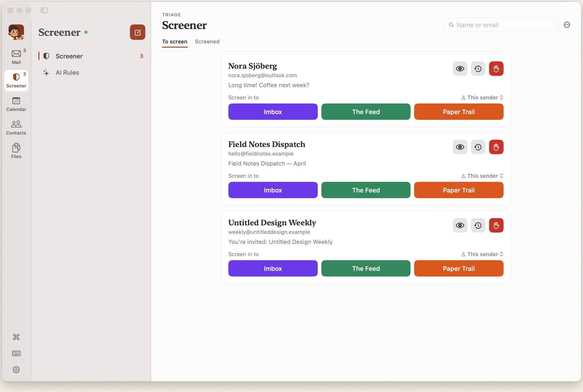The width and height of the screenshot is (583, 392).
Task: Open Mail in the left rail
Action: point(16,57)
